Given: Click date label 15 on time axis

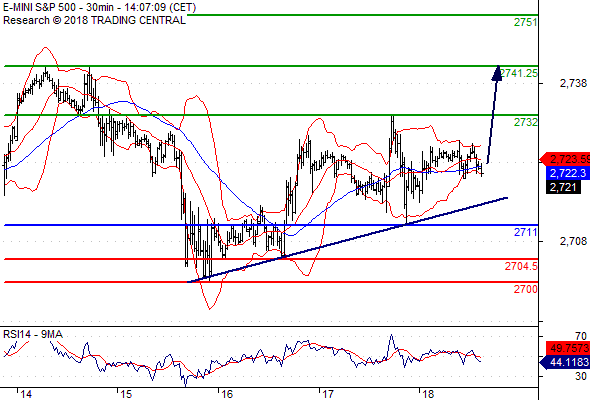Looking at the screenshot, I should 126,394.
